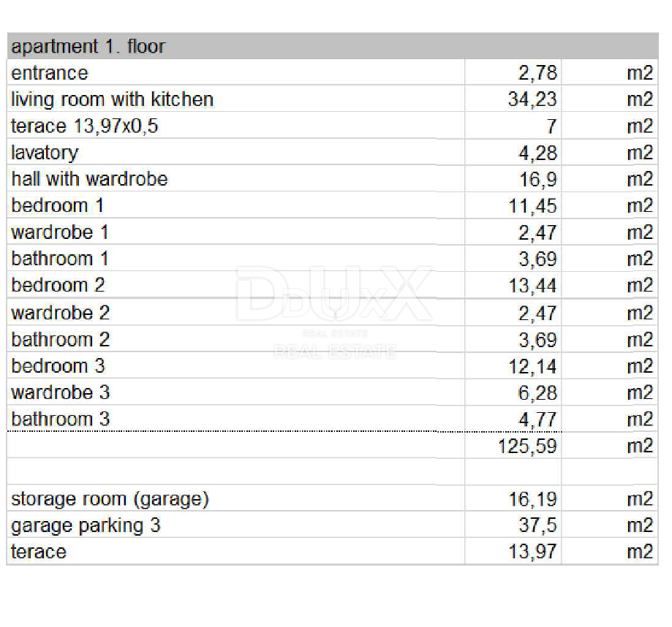The image size is (672, 627).
Task: Select the 11,45 value cell
Action: (x=532, y=206)
